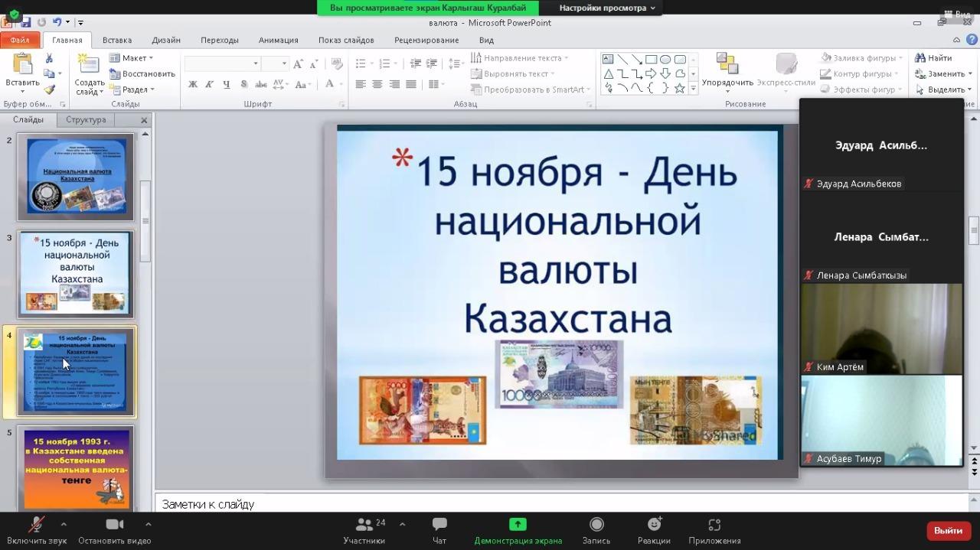Expand audio options arrow beside microphone

(x=64, y=524)
